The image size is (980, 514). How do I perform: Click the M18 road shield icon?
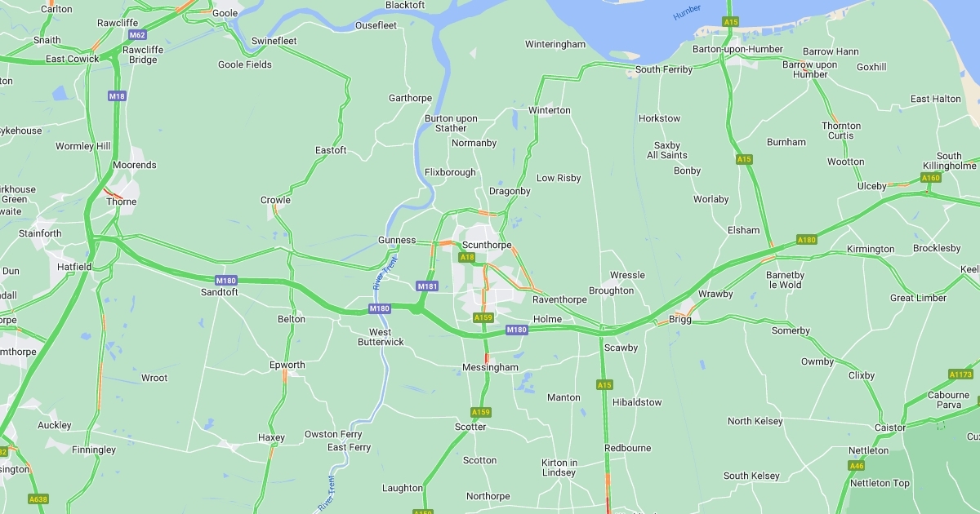point(117,96)
